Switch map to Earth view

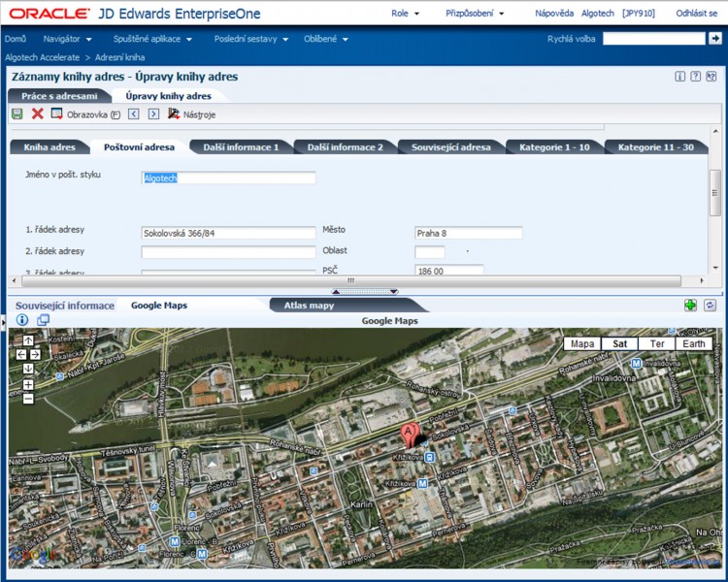tap(694, 343)
